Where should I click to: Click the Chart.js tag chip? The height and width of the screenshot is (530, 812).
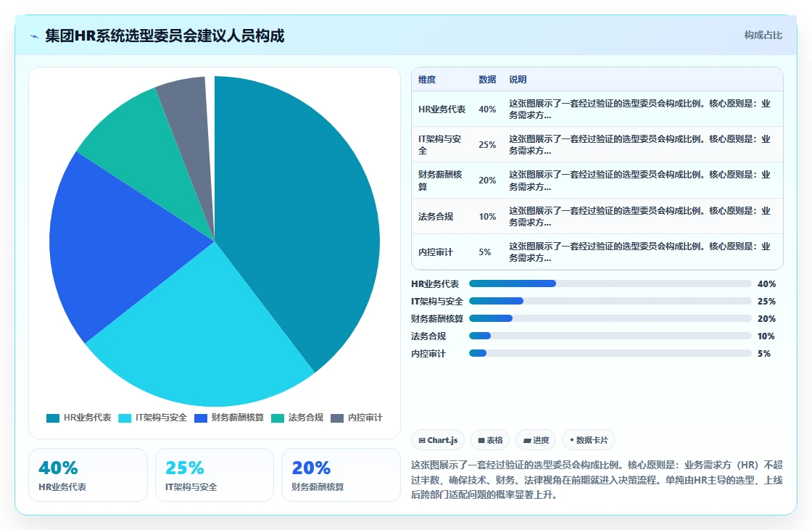pyautogui.click(x=438, y=440)
